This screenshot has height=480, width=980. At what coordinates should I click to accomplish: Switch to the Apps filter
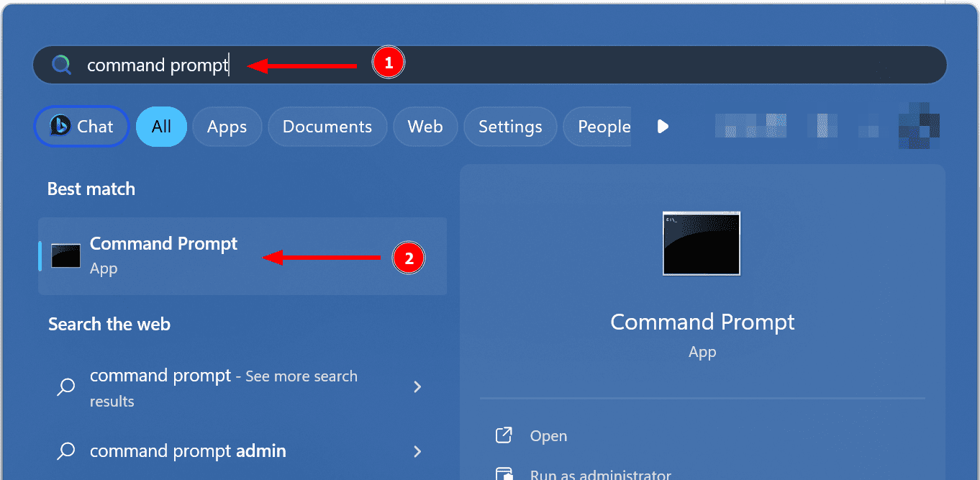click(227, 127)
